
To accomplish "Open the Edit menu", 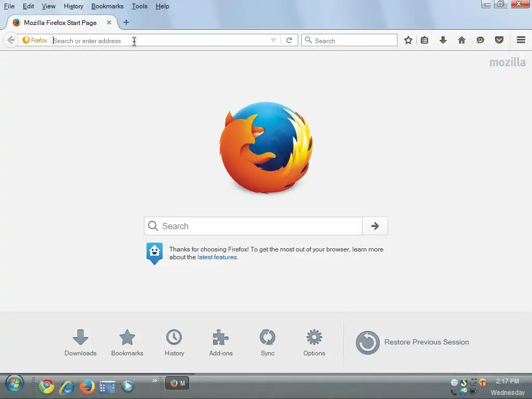I will (x=28, y=6).
